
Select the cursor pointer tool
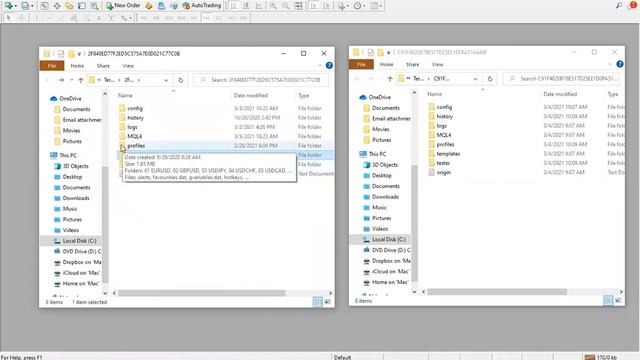(x=8, y=18)
